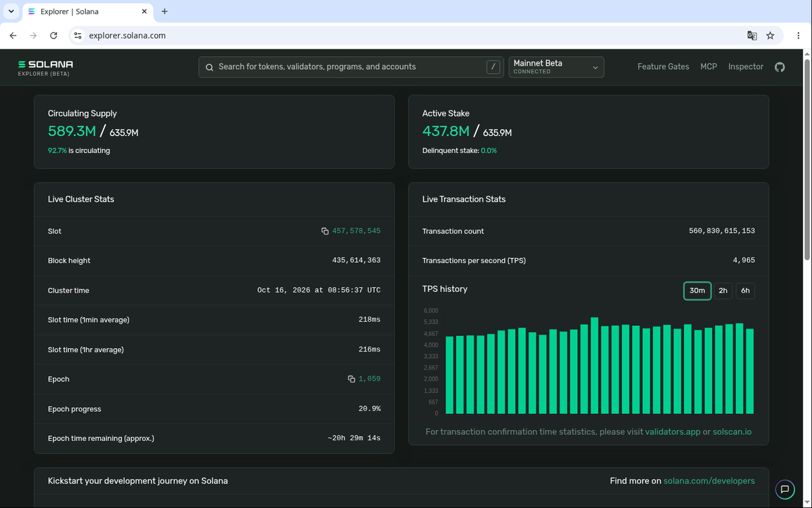Image resolution: width=812 pixels, height=508 pixels.
Task: Select the 30m TPS history range
Action: point(697,291)
